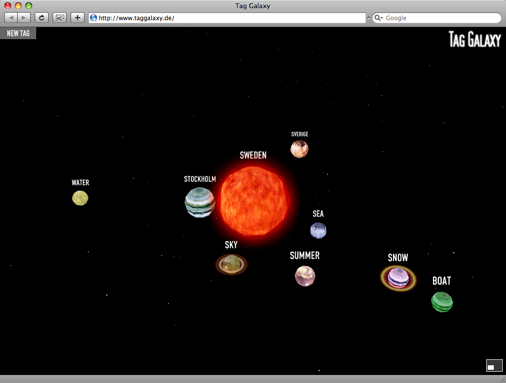Image resolution: width=506 pixels, height=383 pixels.
Task: Select the green Boat planet
Action: click(x=442, y=302)
